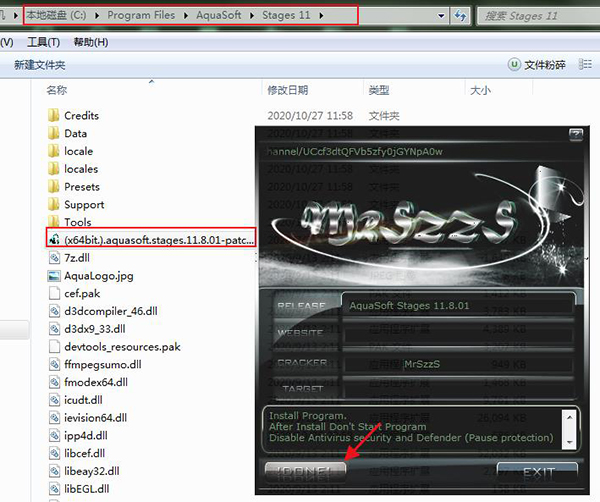Create folder with 新建文件夹
Screen dimensions: 600x502
pyautogui.click(x=39, y=65)
